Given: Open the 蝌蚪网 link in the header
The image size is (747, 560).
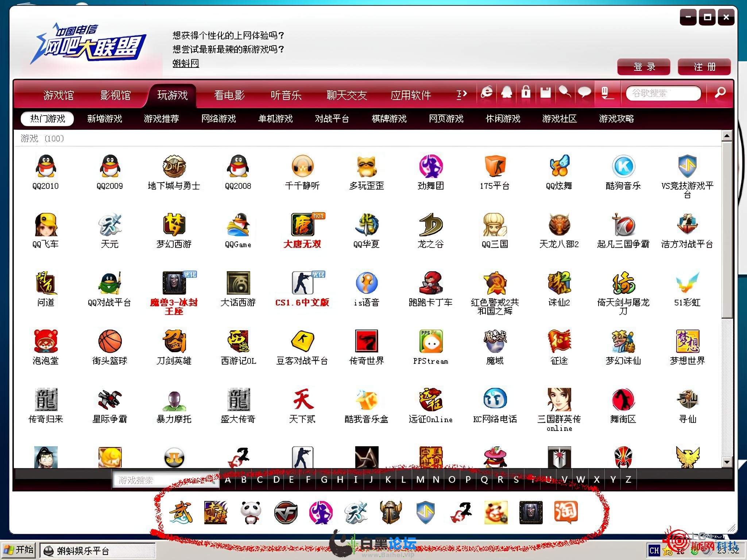Looking at the screenshot, I should (186, 63).
